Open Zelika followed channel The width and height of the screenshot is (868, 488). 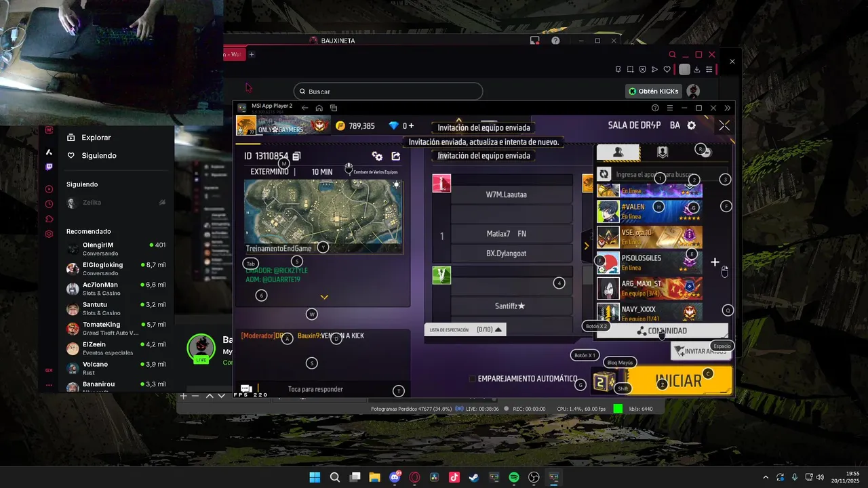(116, 203)
